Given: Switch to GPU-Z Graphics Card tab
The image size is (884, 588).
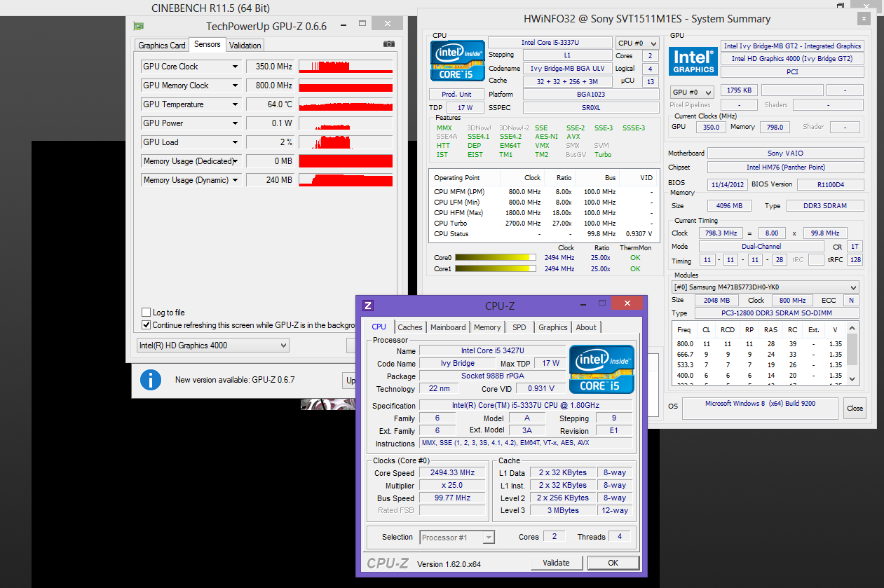Looking at the screenshot, I should click(x=162, y=46).
